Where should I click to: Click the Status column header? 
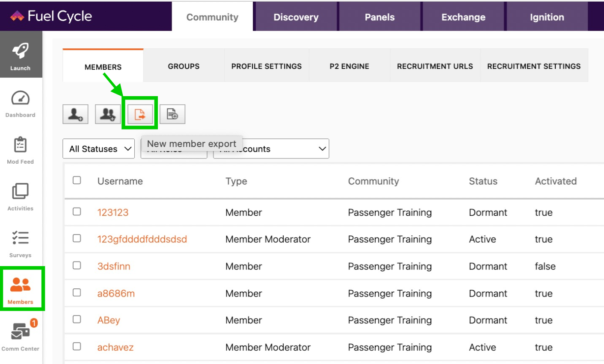pyautogui.click(x=483, y=181)
